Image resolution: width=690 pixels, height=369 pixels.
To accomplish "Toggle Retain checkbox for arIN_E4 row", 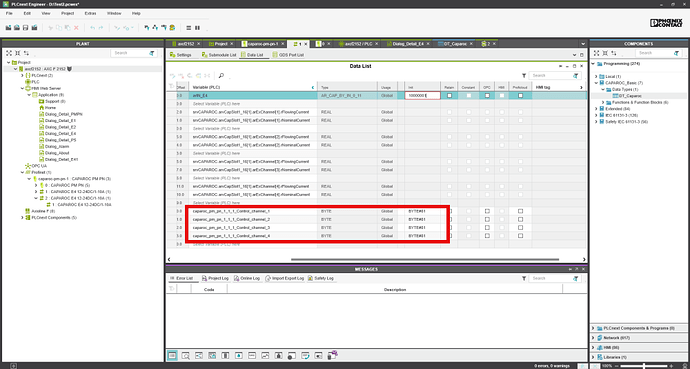I will tap(449, 95).
